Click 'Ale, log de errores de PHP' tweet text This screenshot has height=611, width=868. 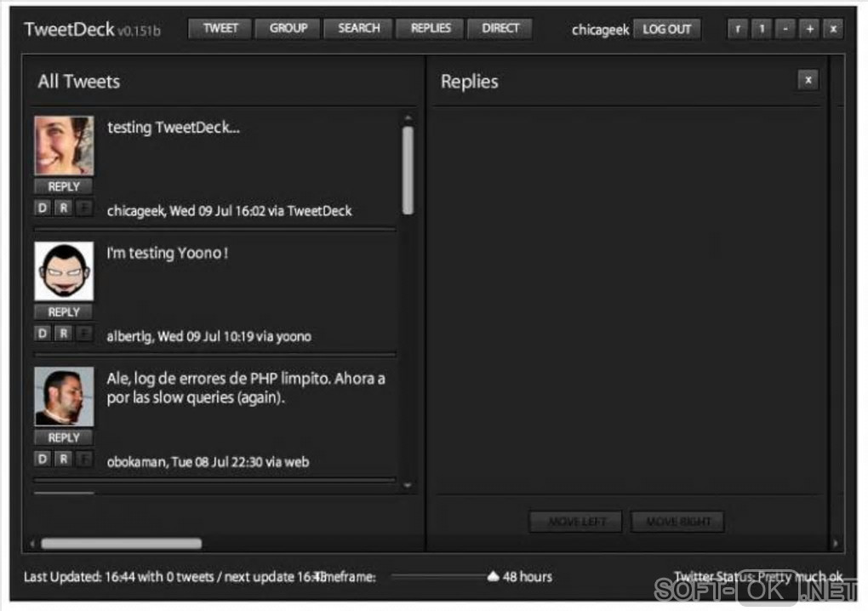pyautogui.click(x=246, y=388)
